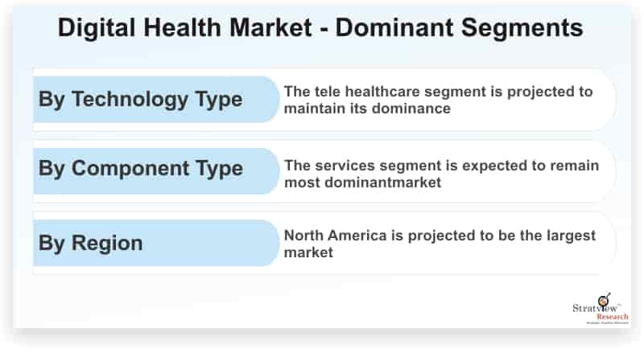Click the tagline beneath Stratview Research logo
The width and height of the screenshot is (644, 349).
(608, 322)
